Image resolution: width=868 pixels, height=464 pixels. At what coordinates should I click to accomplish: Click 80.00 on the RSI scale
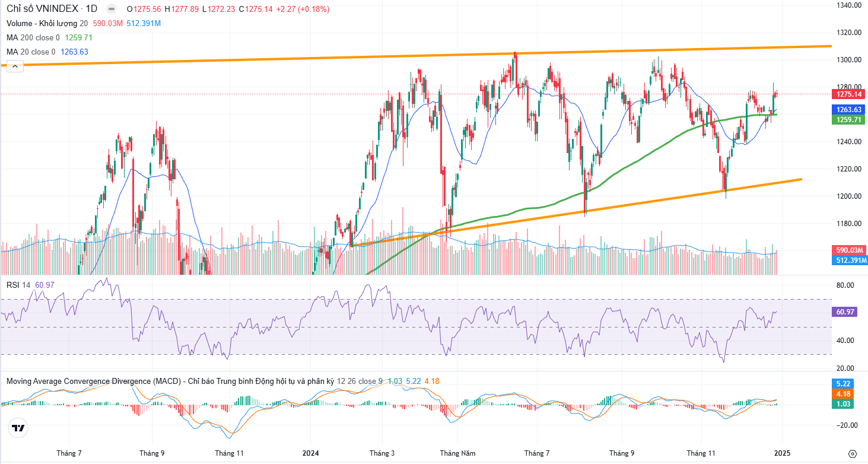845,285
